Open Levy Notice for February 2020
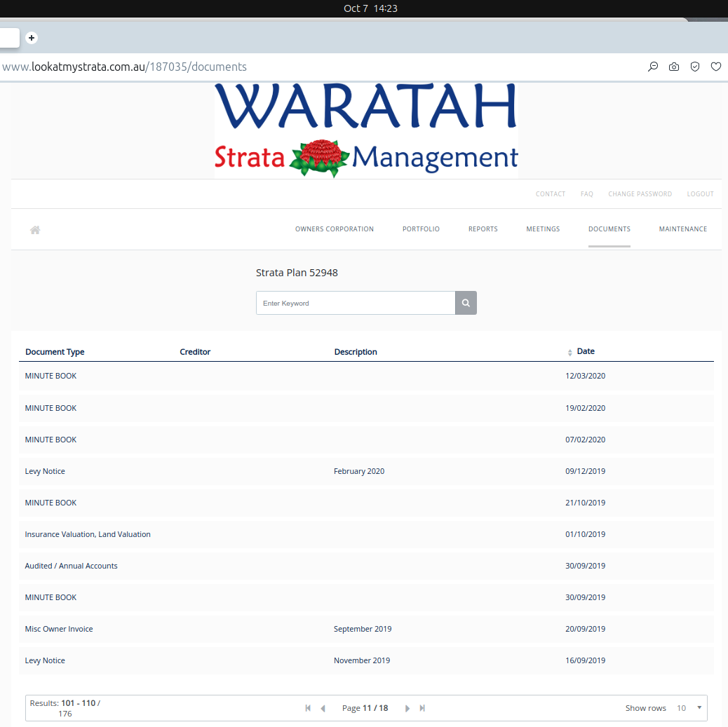The height and width of the screenshot is (727, 728). point(366,471)
